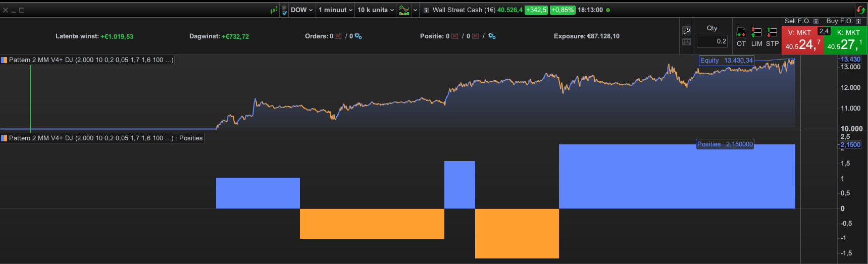Expand the arrow next to indicators icon

[416, 10]
